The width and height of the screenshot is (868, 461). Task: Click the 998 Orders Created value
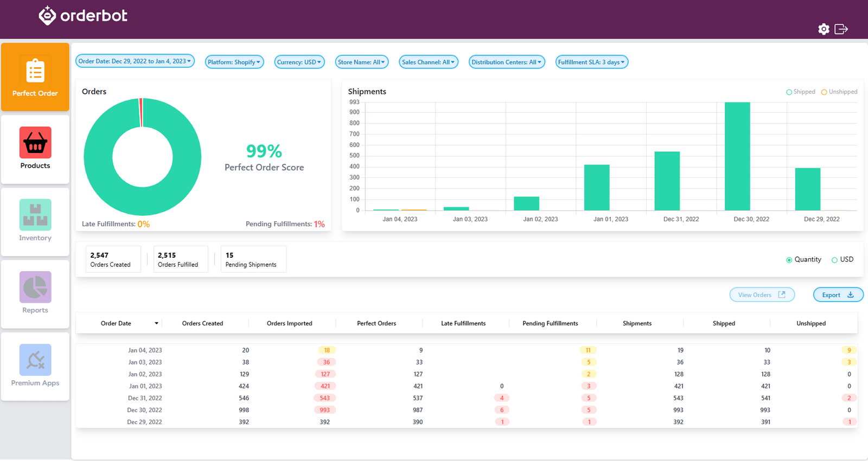[244, 410]
